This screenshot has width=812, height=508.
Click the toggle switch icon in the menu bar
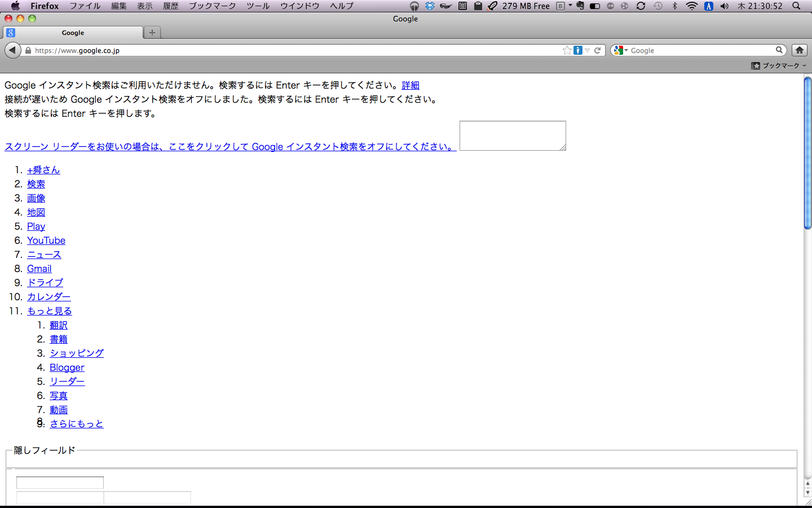595,6
